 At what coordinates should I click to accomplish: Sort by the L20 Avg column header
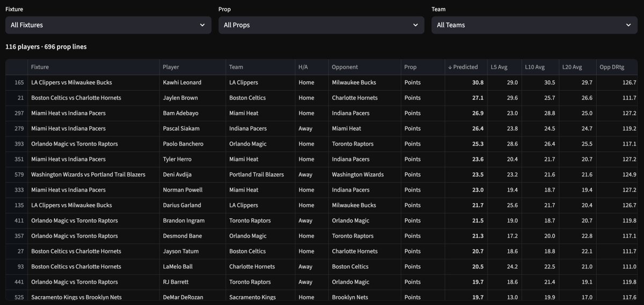click(577, 67)
